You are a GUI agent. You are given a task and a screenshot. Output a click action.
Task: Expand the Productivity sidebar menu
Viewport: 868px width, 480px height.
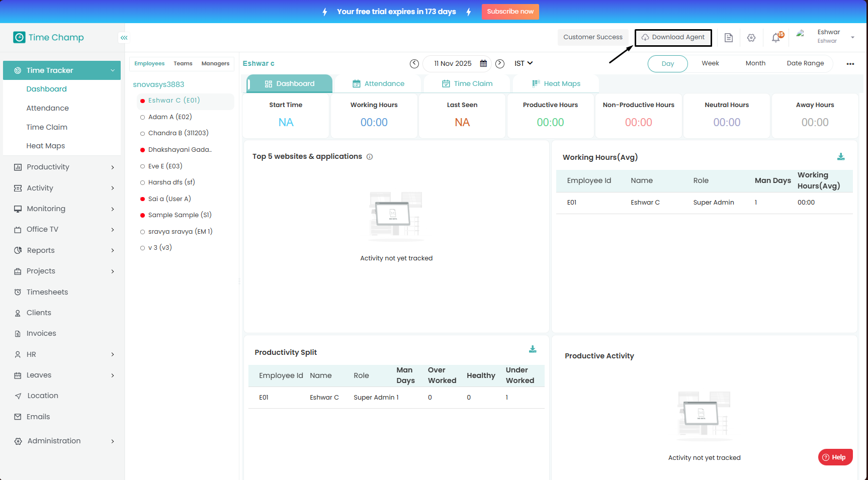point(64,167)
